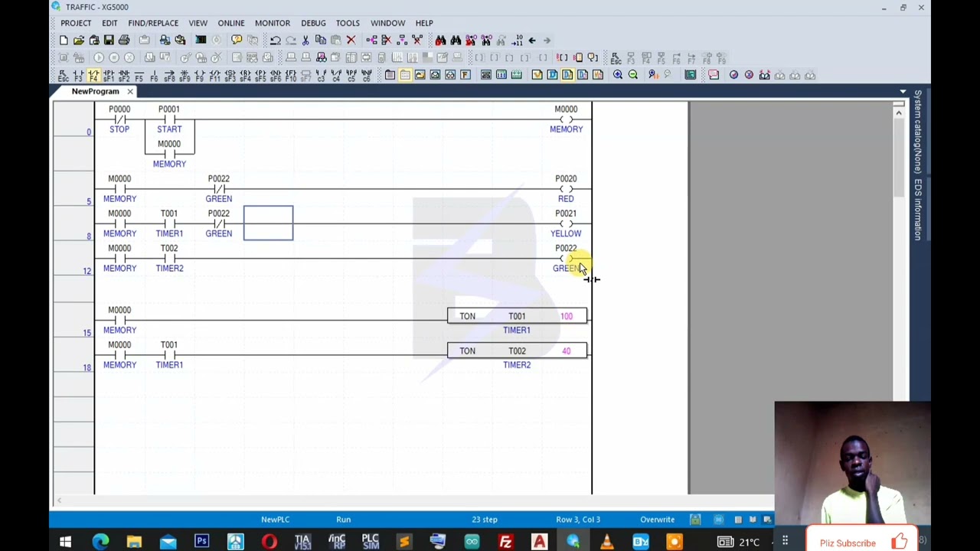Click the vertical scrollbar up arrow
This screenshot has width=980, height=551.
pyautogui.click(x=899, y=113)
